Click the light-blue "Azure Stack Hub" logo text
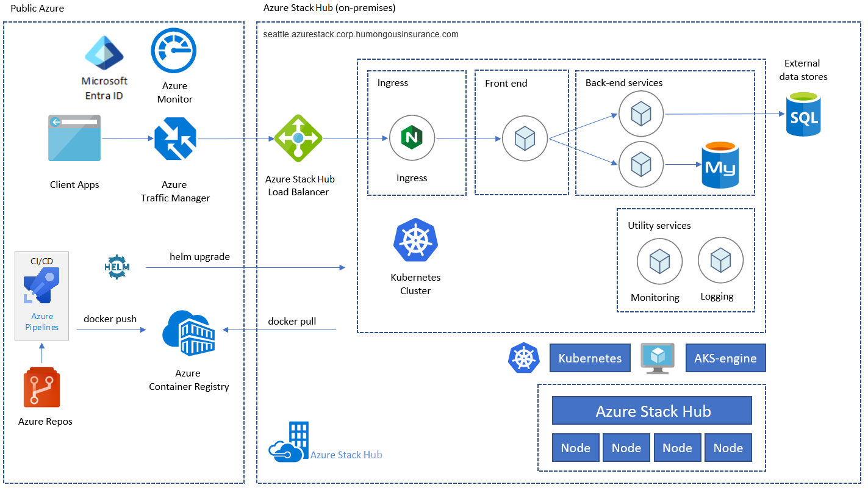This screenshot has width=868, height=490. [346, 455]
